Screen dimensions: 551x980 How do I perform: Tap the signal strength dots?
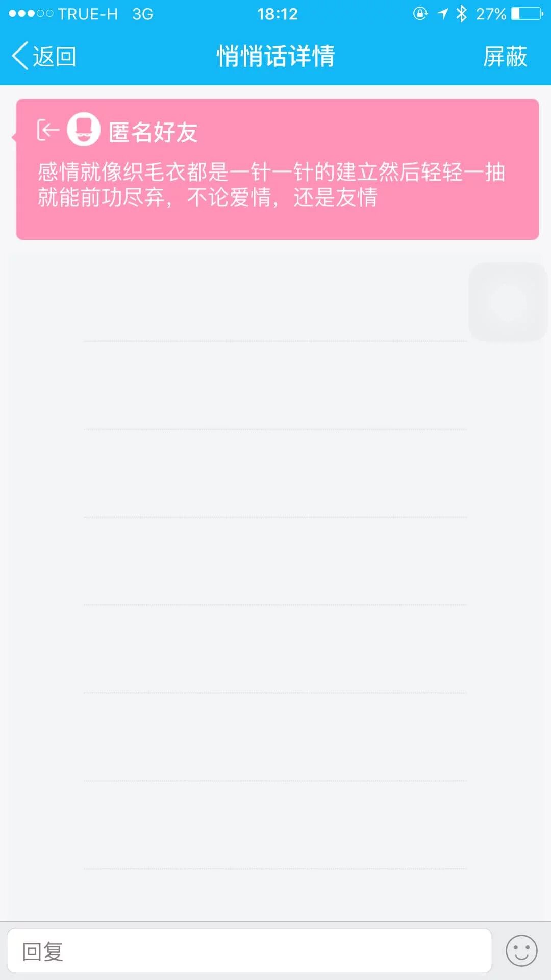(x=31, y=14)
